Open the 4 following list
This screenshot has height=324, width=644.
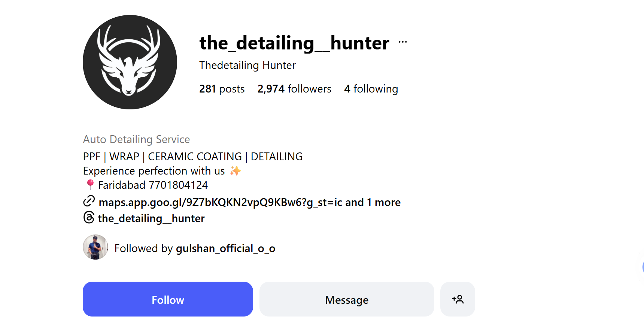click(371, 89)
